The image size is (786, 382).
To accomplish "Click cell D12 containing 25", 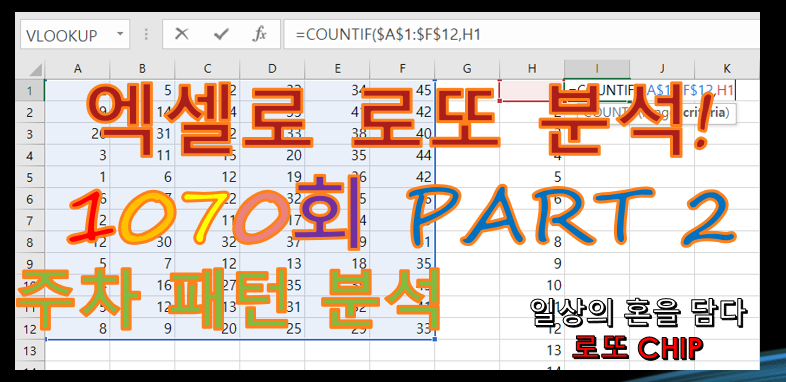I will (x=272, y=329).
